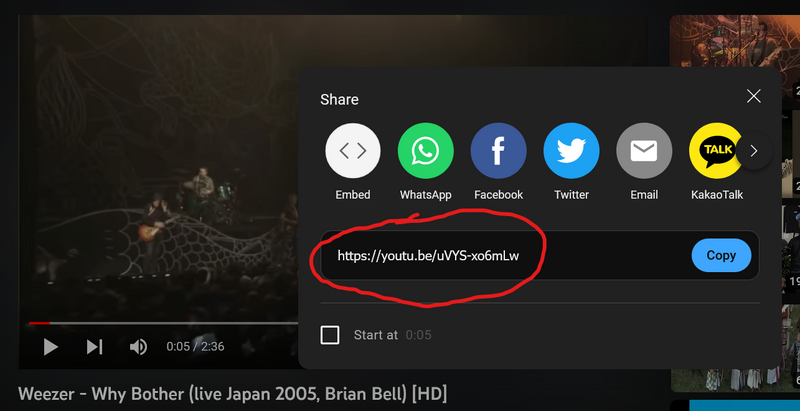Share the video via KakaoTalk

(x=716, y=151)
